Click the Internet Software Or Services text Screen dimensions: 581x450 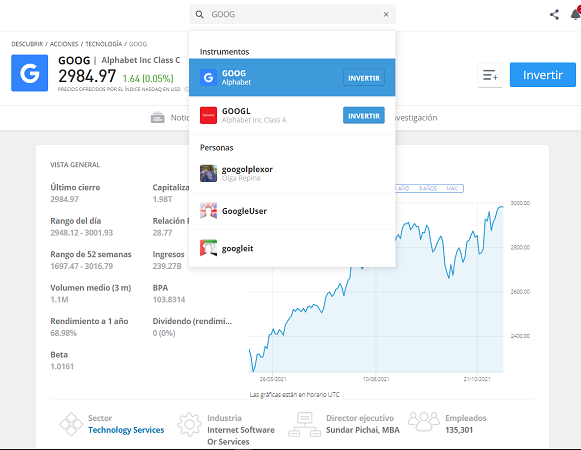[241, 436]
